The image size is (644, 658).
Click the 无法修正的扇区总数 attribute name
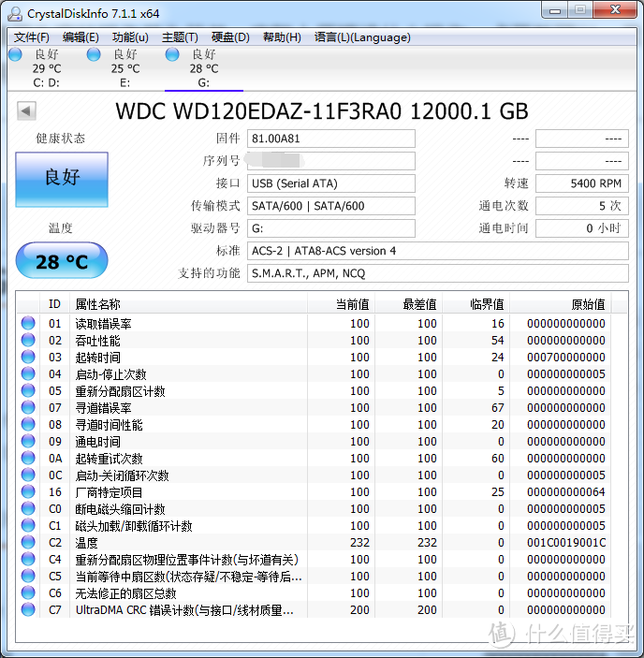coord(125,593)
